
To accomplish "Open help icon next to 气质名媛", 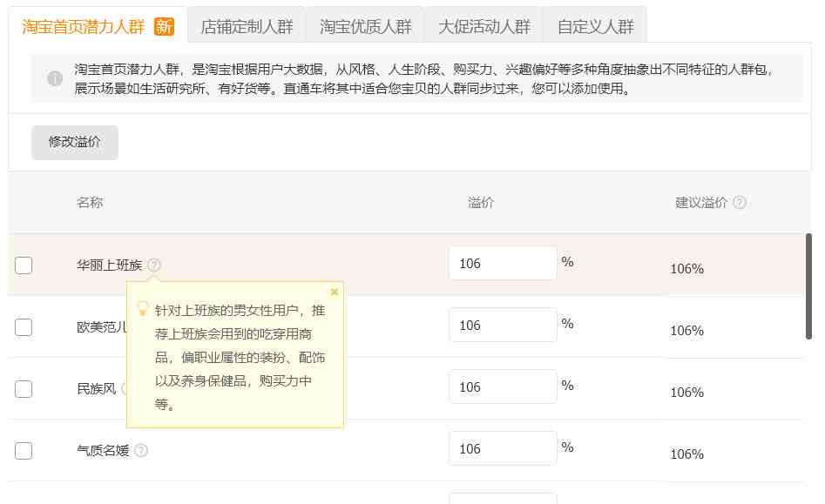I will [x=141, y=450].
